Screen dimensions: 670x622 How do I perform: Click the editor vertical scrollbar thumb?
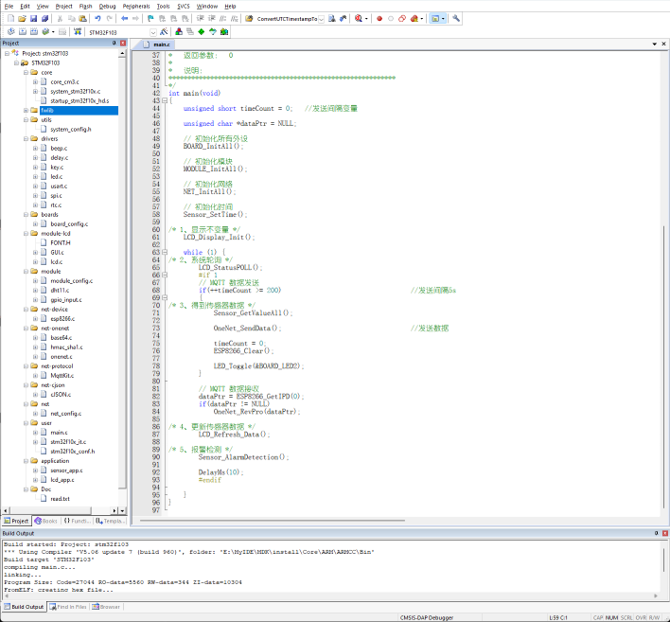[664, 367]
